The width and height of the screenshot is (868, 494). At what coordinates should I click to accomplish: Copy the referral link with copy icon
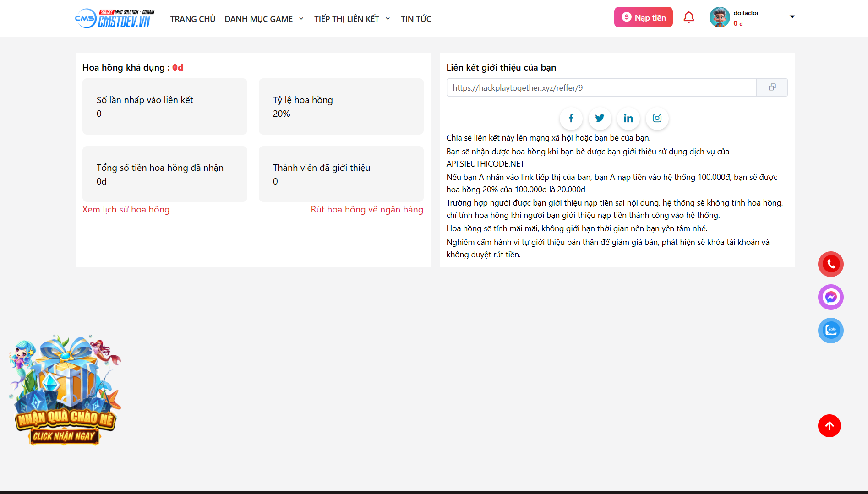click(x=772, y=87)
